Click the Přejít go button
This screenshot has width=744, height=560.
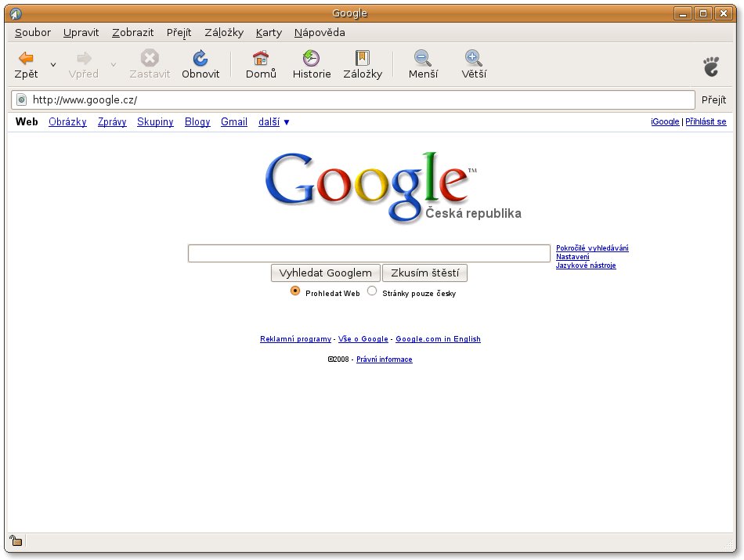click(713, 99)
